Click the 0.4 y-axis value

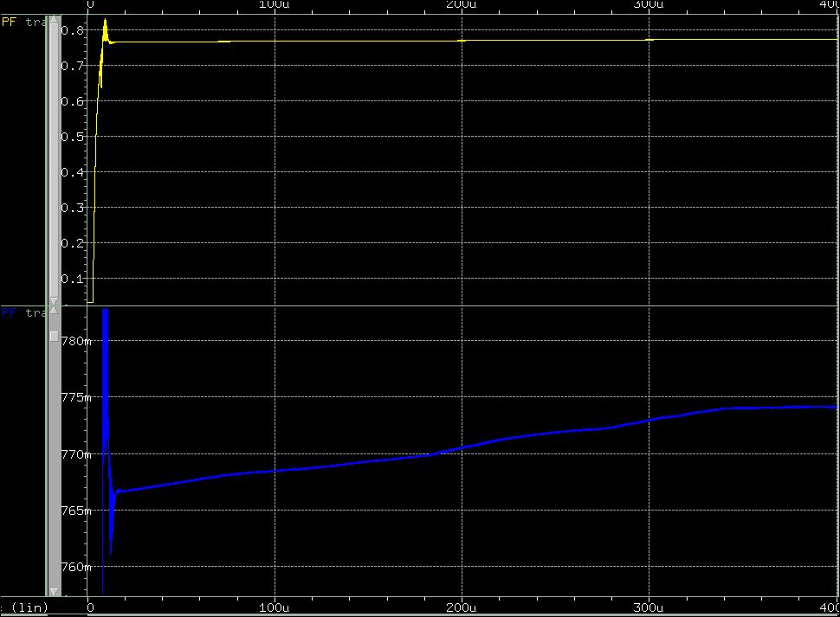(73, 172)
